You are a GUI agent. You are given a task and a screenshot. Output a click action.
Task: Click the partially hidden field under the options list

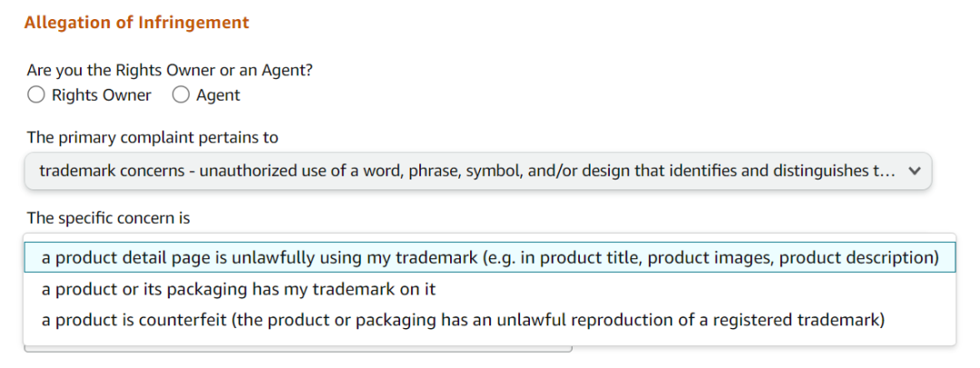298,349
